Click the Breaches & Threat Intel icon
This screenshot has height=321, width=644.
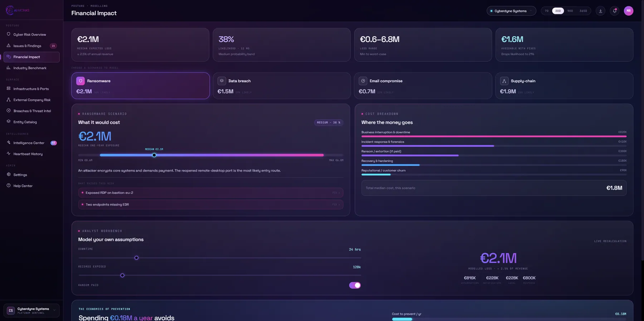(9, 111)
